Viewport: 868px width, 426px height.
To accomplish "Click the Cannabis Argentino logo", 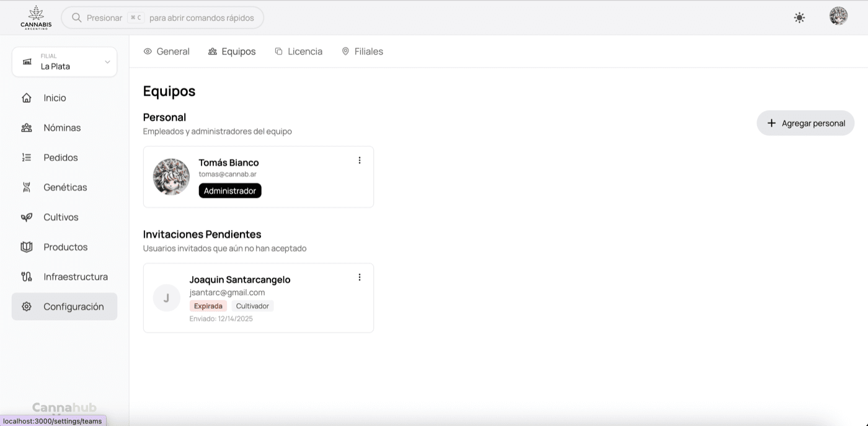I will (36, 17).
